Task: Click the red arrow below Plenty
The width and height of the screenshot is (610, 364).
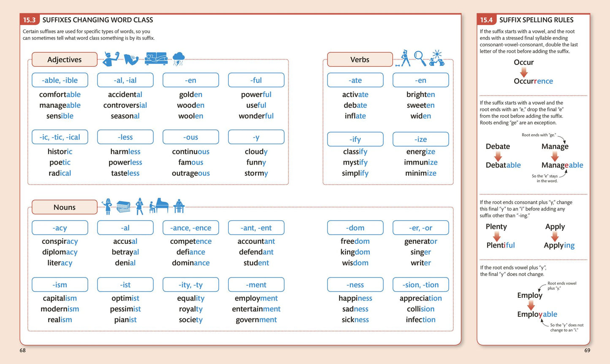Action: pyautogui.click(x=496, y=236)
